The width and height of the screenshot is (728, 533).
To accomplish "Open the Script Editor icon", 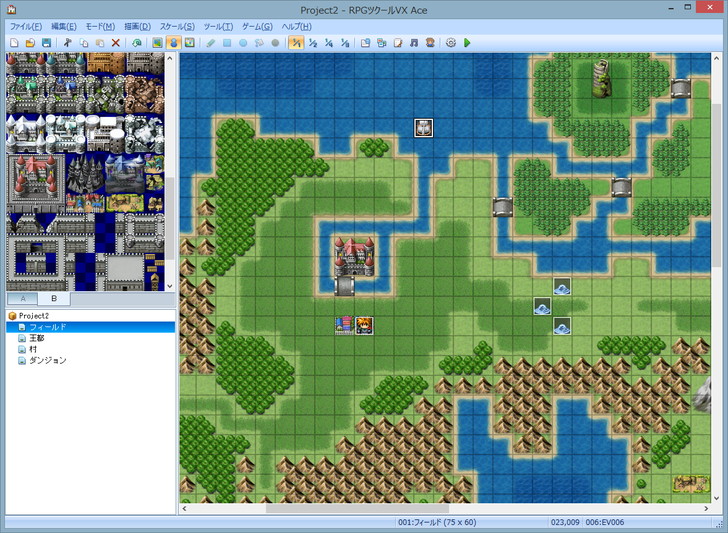I will (398, 43).
